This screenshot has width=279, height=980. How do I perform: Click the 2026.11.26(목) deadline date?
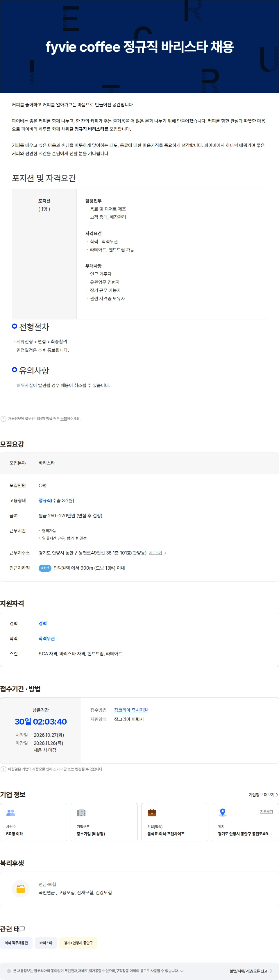(48, 743)
